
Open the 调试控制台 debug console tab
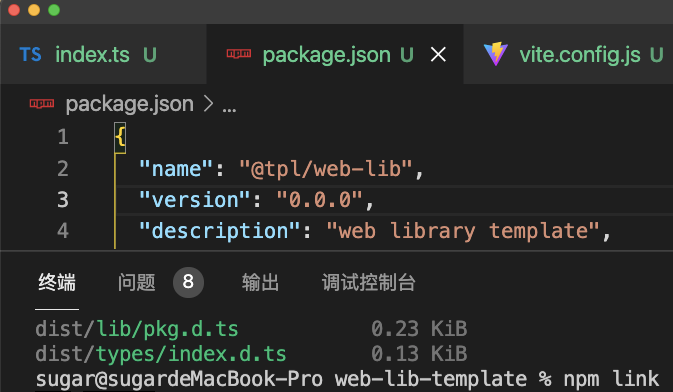(368, 283)
